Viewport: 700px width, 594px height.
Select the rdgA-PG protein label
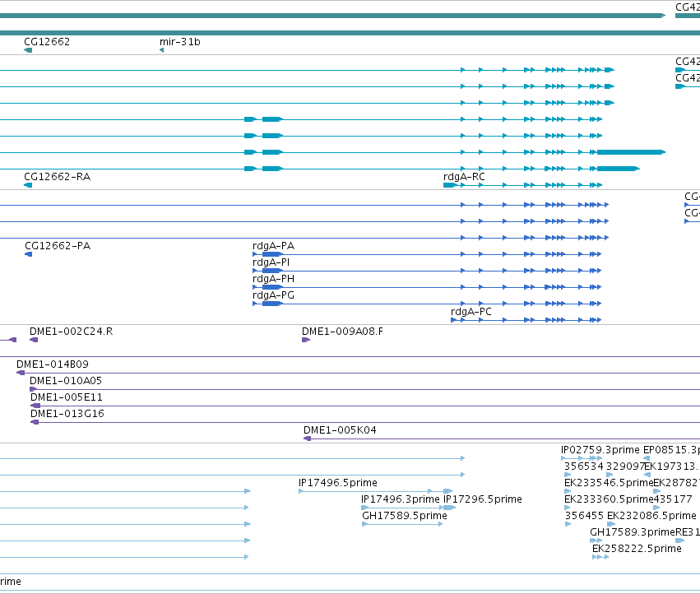point(273,295)
